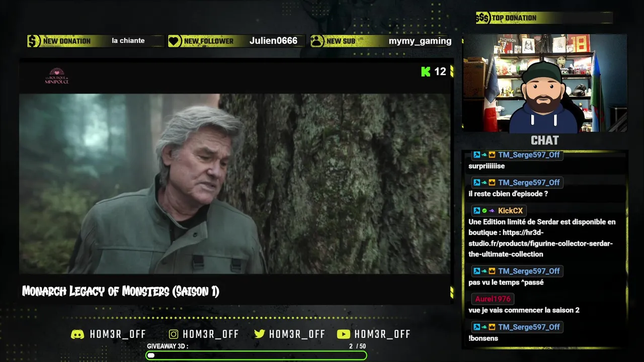Click TM_Serge597_Off name above 'pas vu le temps'

[529, 271]
